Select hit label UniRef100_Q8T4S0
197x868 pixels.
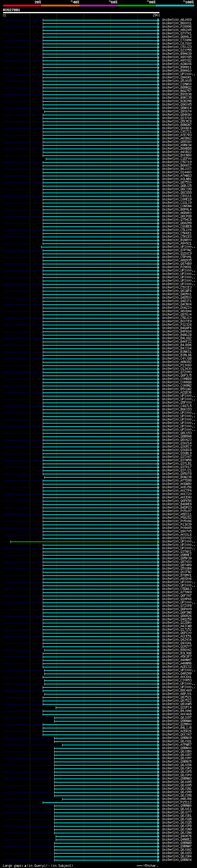click(x=177, y=562)
